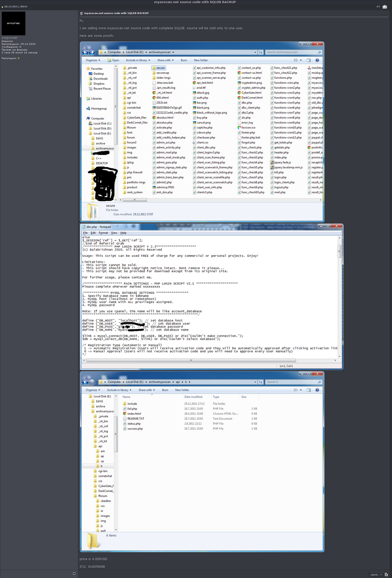Select jquery.fade.js script file
392x578 pixels.
281,163
